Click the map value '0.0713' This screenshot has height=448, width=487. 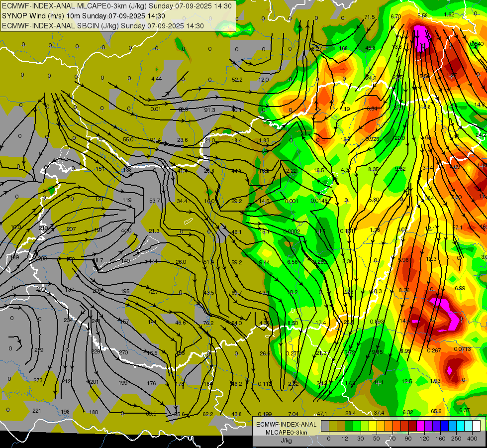click(463, 349)
